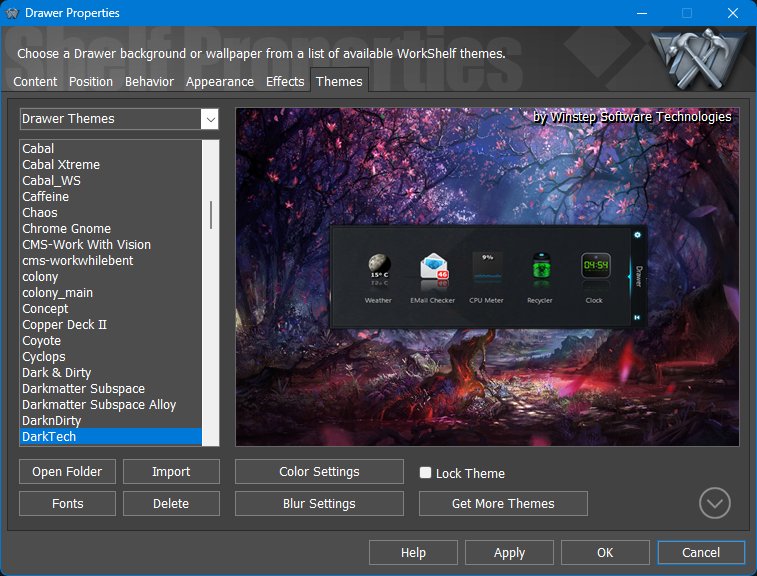This screenshot has height=576, width=757.
Task: Minimize the Drawer Properties window
Action: [x=642, y=13]
